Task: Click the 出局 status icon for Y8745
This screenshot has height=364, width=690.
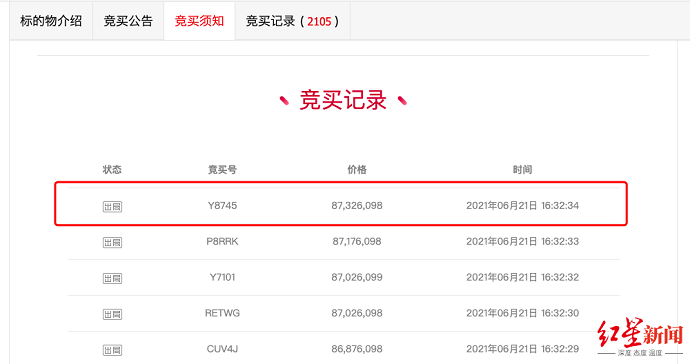Action: click(112, 206)
